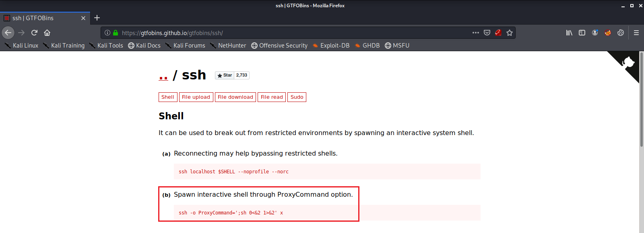Save page to Pocket

pyautogui.click(x=487, y=33)
